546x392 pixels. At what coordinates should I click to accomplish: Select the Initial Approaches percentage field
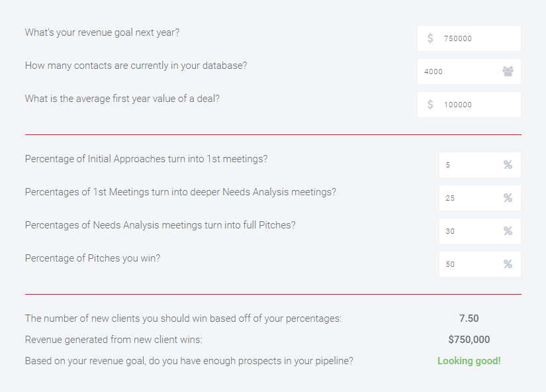(480, 165)
